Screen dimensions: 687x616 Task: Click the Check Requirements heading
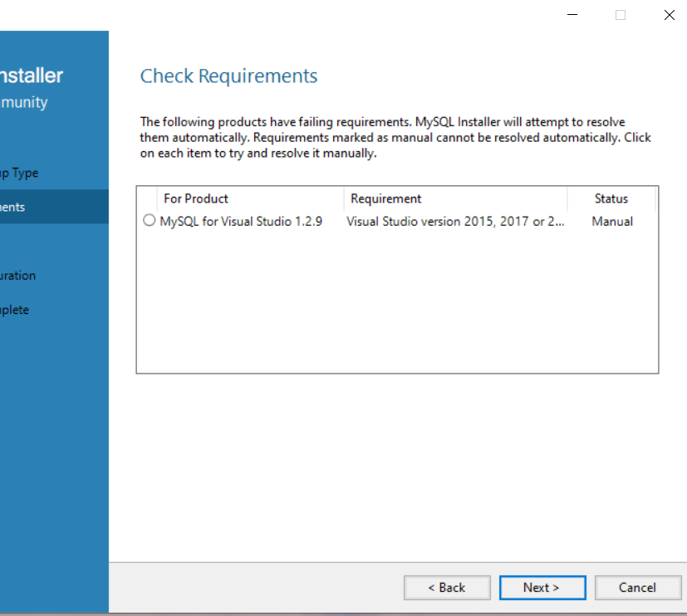tap(228, 76)
